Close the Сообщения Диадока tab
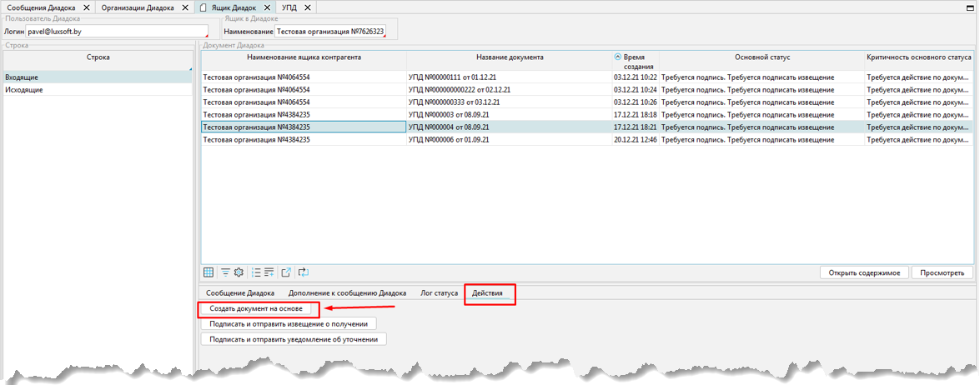Image resolution: width=980 pixels, height=385 pixels. pyautogui.click(x=84, y=7)
